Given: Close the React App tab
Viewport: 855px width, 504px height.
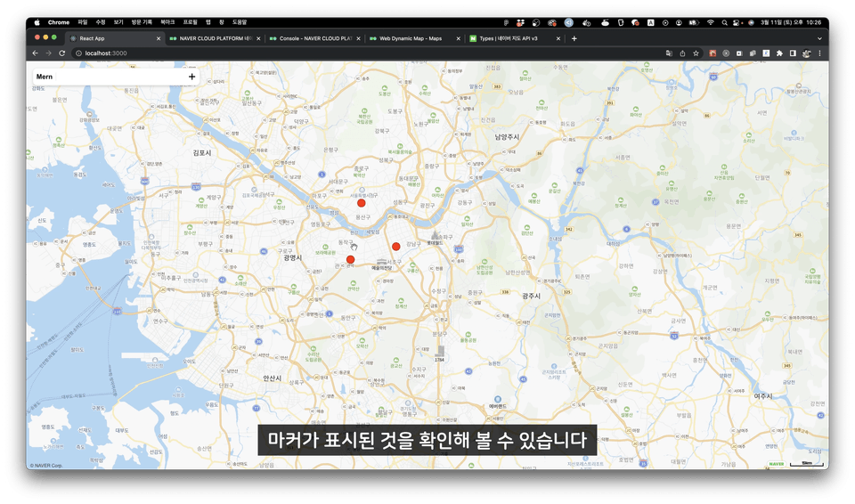Looking at the screenshot, I should [159, 38].
